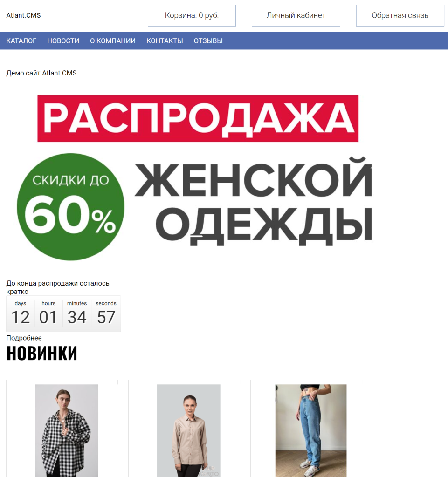Viewport: 448px width, 477px height.
Task: Click the Atlant.CMS logo text
Action: 23,15
